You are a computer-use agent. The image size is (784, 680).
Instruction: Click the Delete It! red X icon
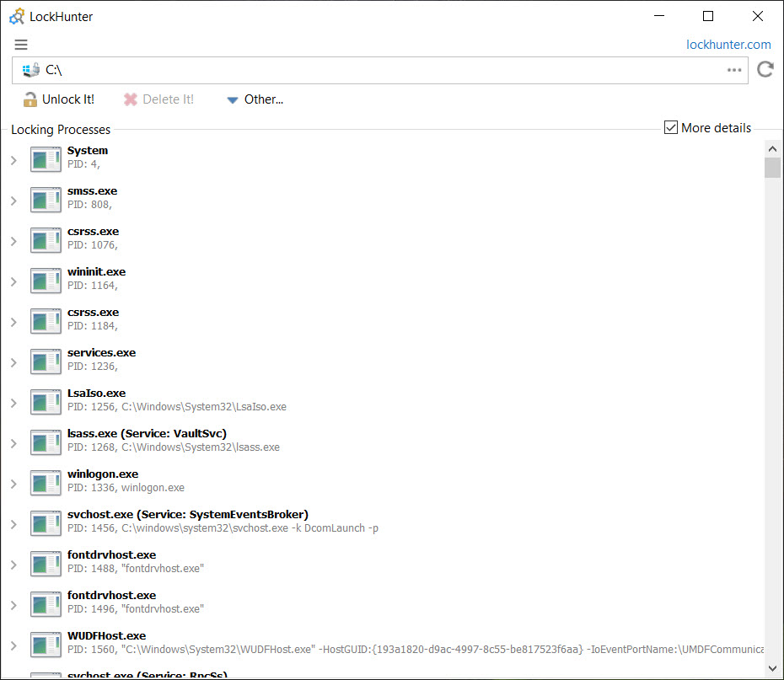[131, 99]
